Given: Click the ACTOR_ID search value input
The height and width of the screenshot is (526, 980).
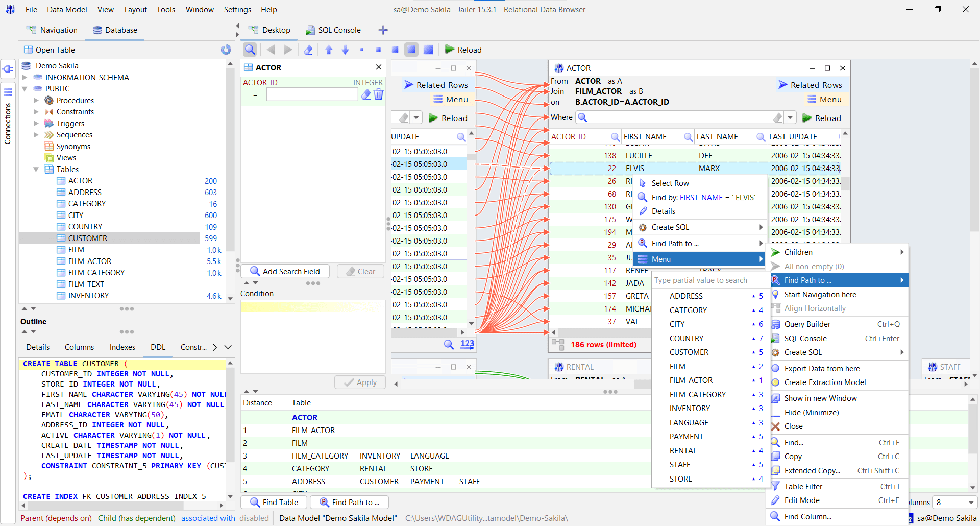Looking at the screenshot, I should 312,94.
